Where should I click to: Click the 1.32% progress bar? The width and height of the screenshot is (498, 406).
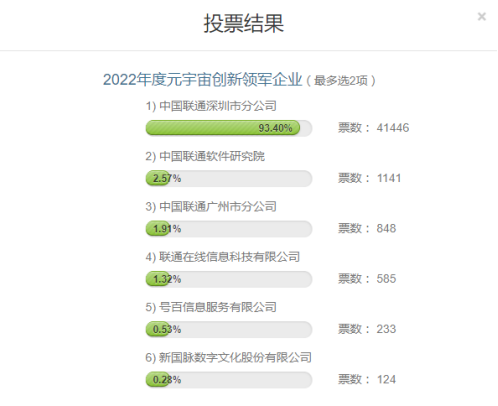click(229, 279)
